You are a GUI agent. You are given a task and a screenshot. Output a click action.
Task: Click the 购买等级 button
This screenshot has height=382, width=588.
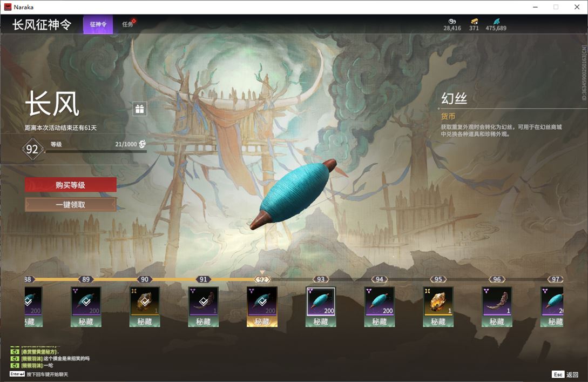click(x=71, y=185)
